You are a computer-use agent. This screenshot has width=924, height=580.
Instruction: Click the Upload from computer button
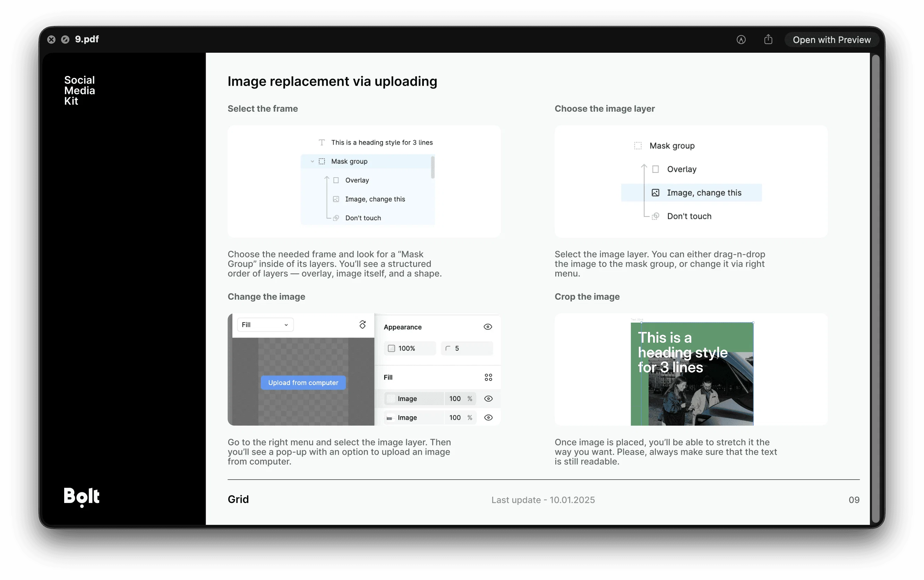coord(303,383)
